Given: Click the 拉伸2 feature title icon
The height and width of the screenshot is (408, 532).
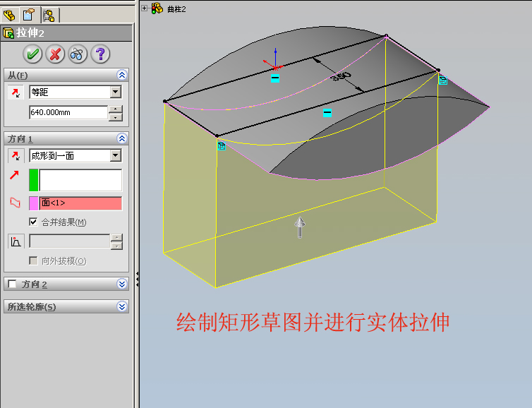Looking at the screenshot, I should (8, 33).
